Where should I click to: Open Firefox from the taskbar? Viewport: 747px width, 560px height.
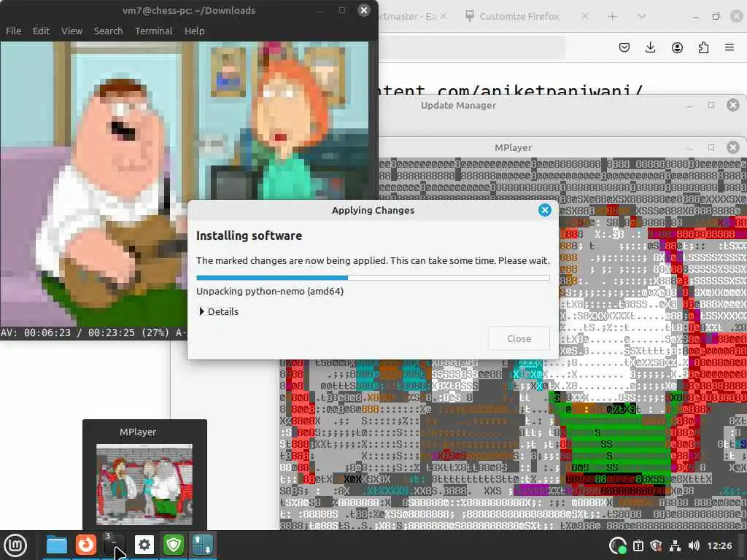pos(86,545)
